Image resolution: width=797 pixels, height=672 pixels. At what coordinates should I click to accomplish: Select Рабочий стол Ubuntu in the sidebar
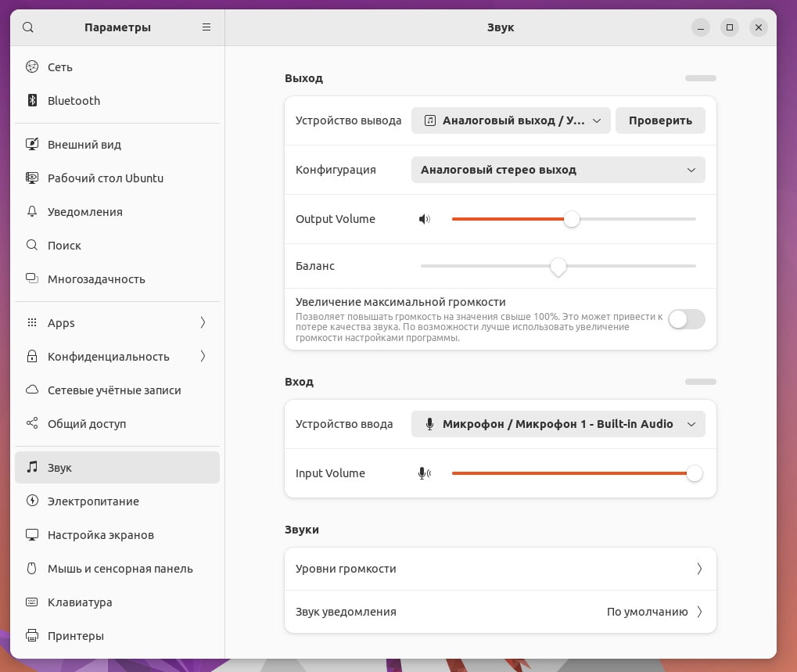coord(117,178)
